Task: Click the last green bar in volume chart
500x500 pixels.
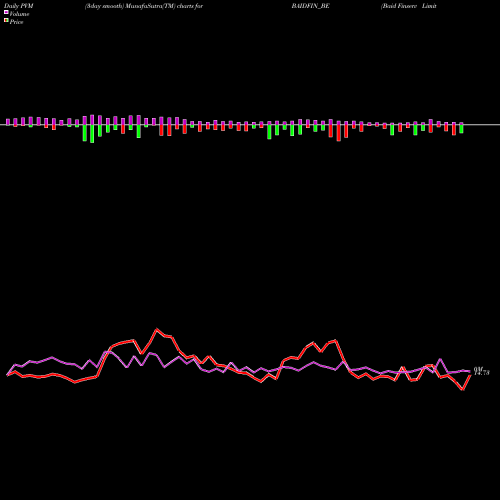Action: 461,129
